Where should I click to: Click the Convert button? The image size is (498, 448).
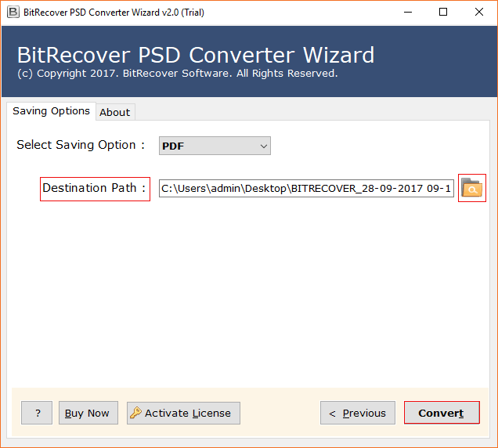(442, 413)
